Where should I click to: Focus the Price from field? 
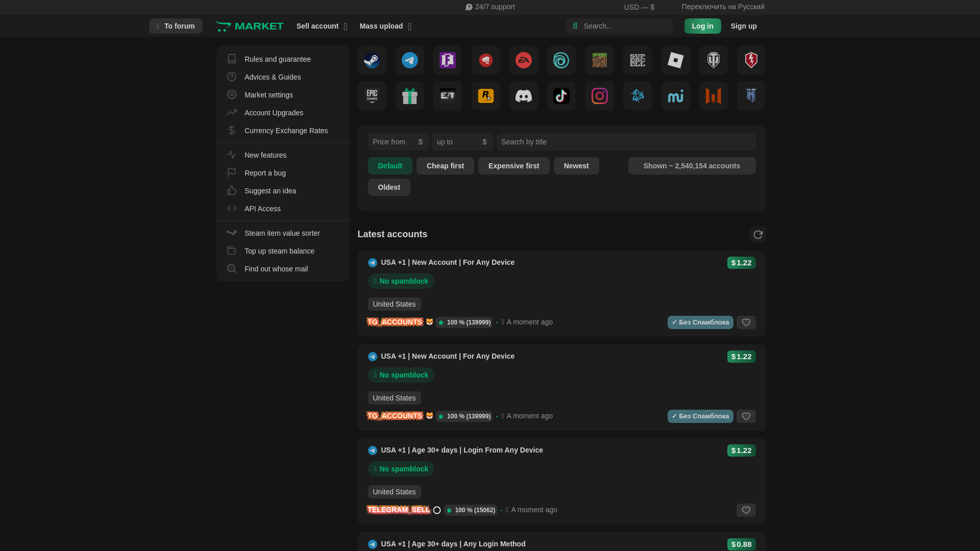(398, 142)
